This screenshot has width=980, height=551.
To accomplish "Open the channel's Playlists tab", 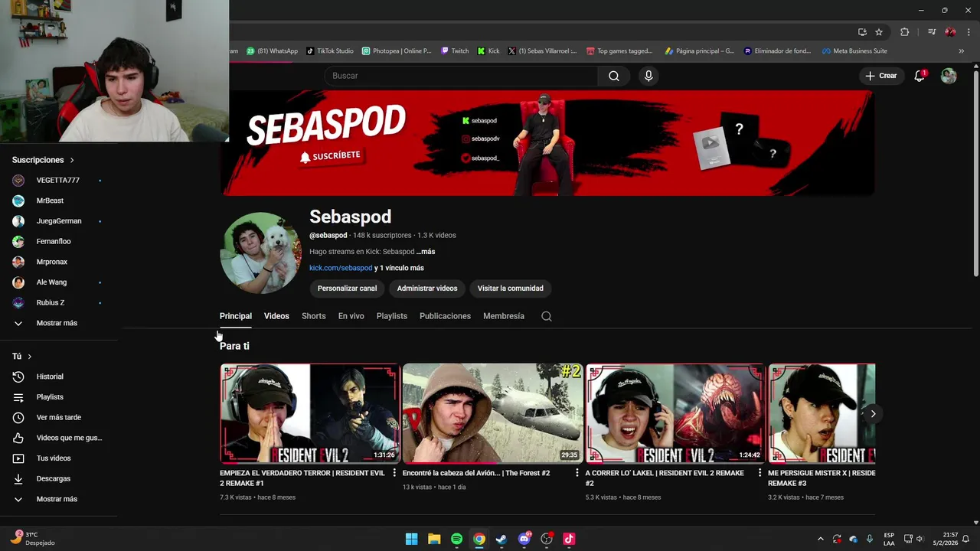I will (392, 316).
